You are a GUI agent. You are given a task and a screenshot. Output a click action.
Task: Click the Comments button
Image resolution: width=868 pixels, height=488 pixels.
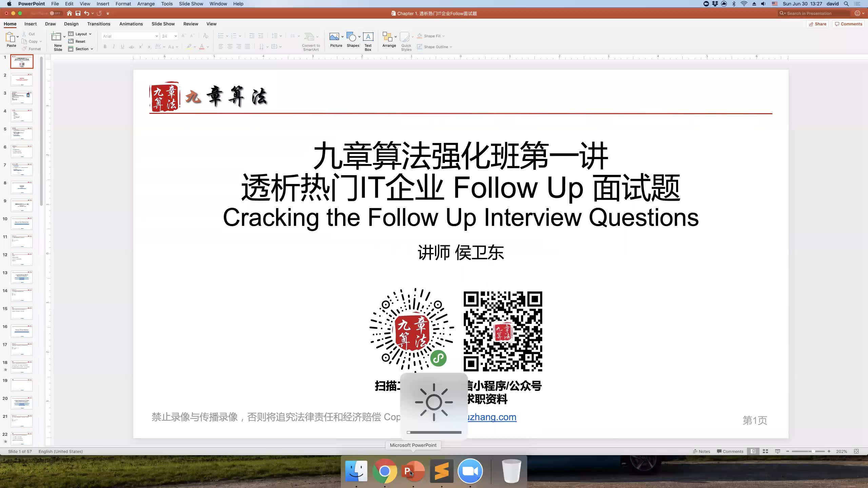point(848,24)
